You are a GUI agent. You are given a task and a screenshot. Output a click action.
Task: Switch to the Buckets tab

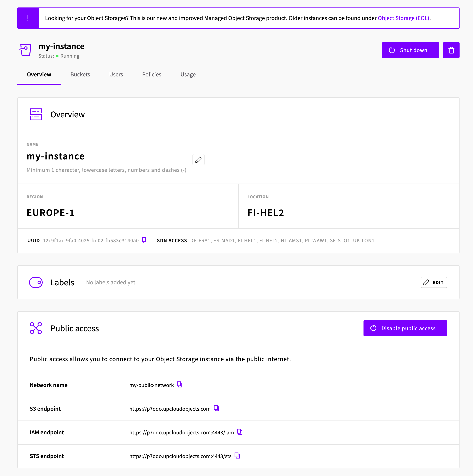click(x=80, y=74)
